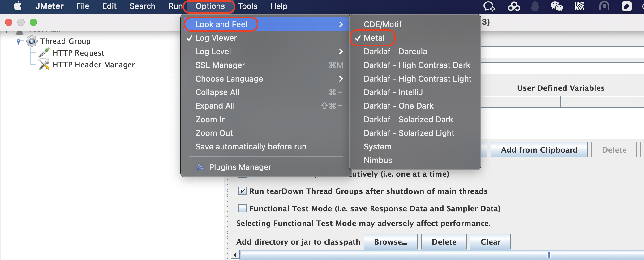Viewport: 644px width, 260px height.
Task: Click the Thread Group gear icon
Action: [x=32, y=41]
